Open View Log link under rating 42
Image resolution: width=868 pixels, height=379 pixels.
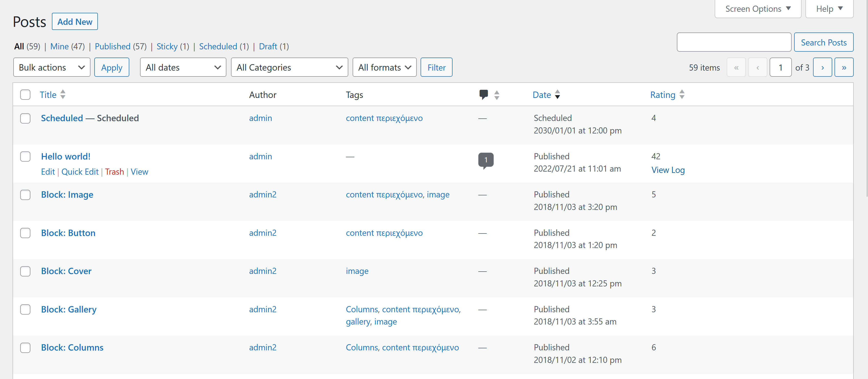click(668, 170)
